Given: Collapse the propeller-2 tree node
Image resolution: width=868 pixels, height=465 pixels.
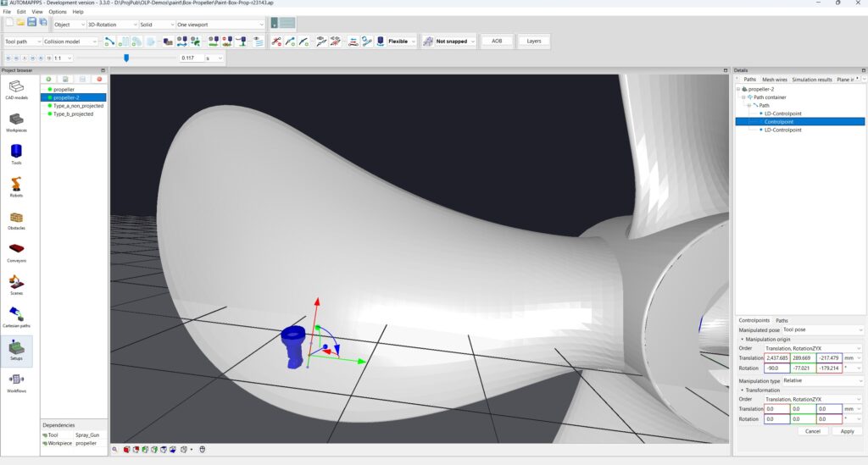Looking at the screenshot, I should 738,89.
